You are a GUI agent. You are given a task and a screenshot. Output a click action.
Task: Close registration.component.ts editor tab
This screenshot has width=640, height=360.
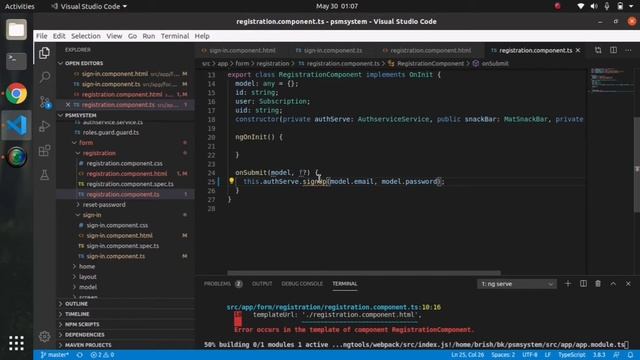(578, 50)
